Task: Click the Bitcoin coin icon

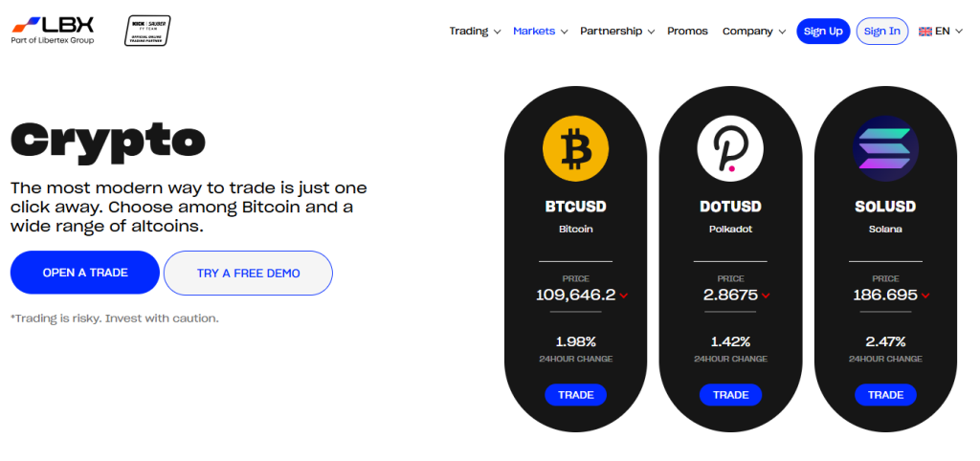Action: click(x=575, y=150)
